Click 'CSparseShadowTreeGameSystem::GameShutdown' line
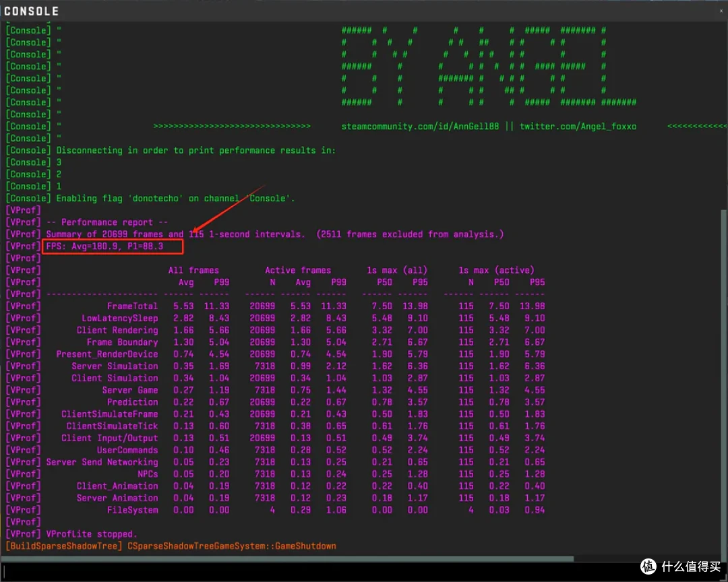728x582 pixels. click(232, 546)
